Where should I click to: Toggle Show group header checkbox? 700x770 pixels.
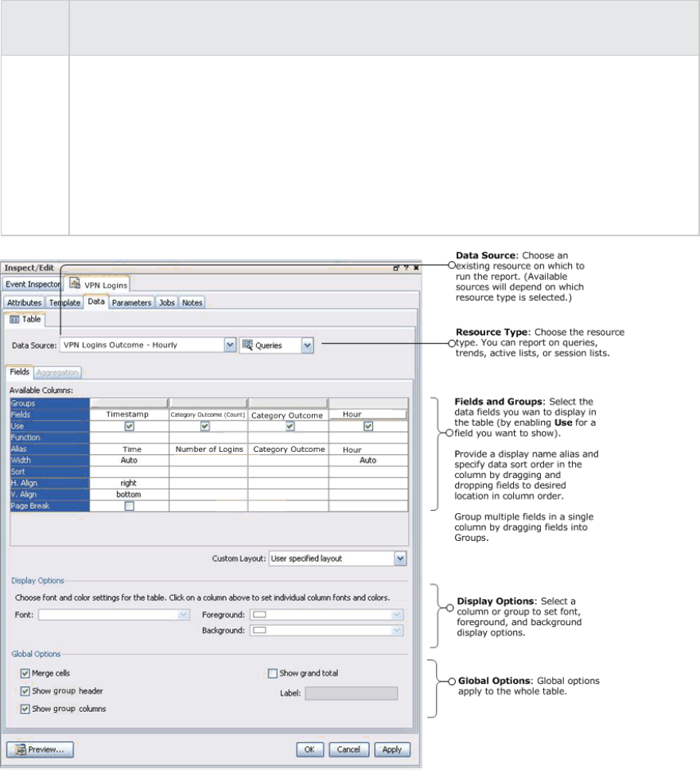(25, 691)
